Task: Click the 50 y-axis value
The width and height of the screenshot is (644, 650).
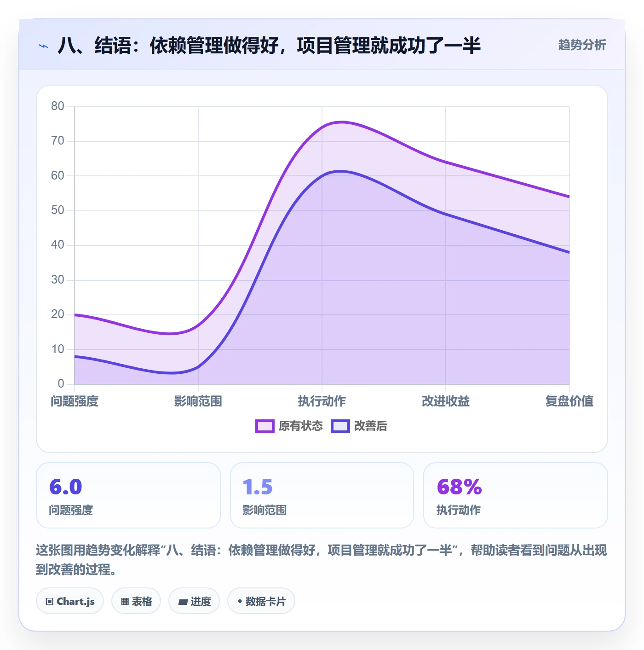Action: 57,210
